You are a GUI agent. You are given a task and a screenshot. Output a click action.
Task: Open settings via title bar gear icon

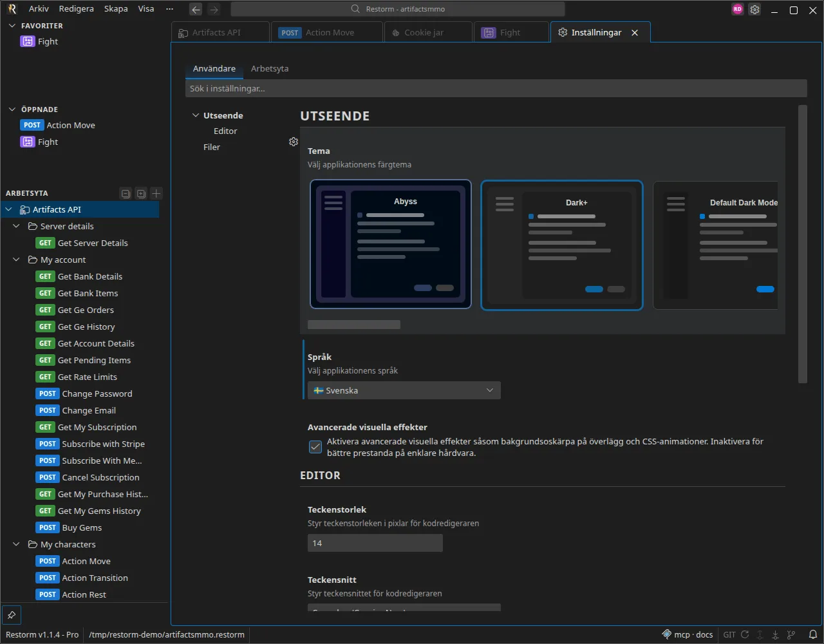[x=754, y=9]
